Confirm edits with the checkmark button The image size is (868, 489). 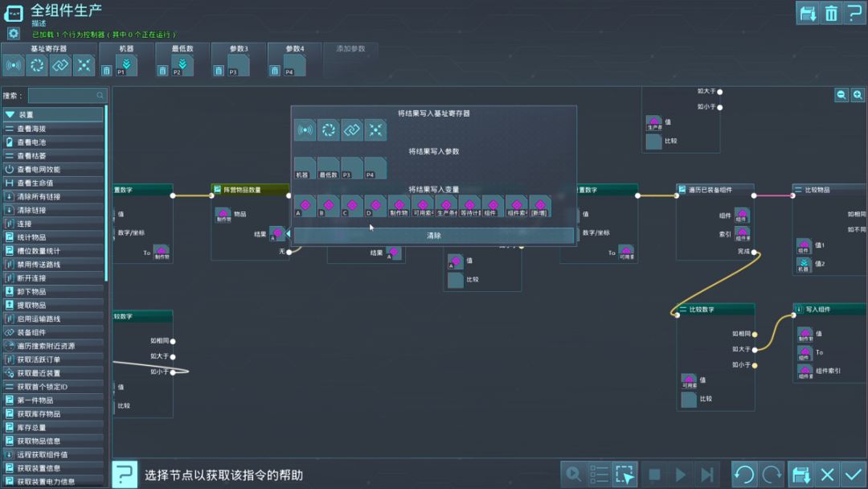pyautogui.click(x=853, y=474)
